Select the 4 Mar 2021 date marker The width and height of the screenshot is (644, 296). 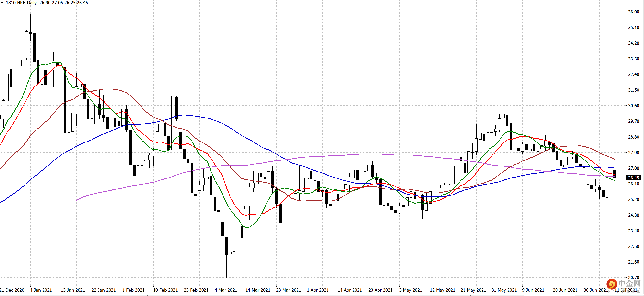click(225, 290)
